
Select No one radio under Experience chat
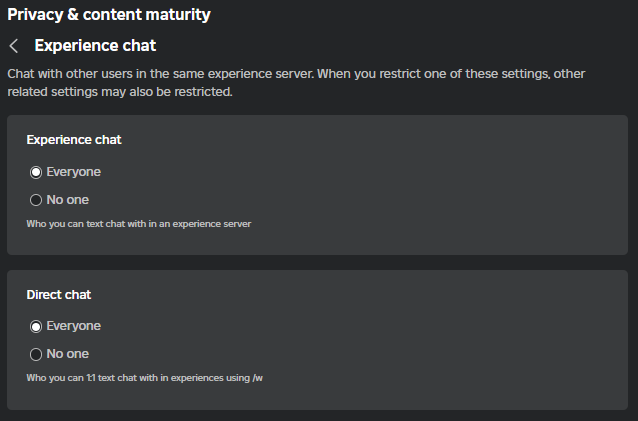tap(36, 200)
